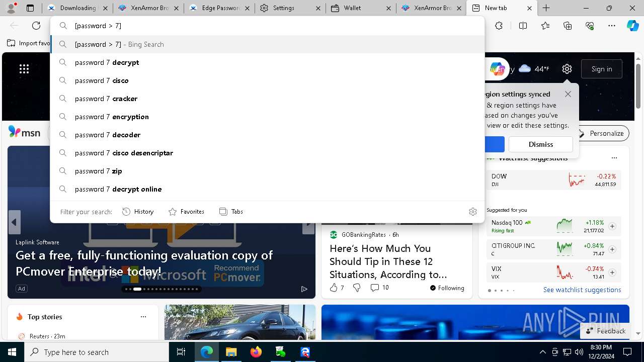This screenshot has height=362, width=644.
Task: Open the Extensions puzzle icon
Action: [499, 26]
